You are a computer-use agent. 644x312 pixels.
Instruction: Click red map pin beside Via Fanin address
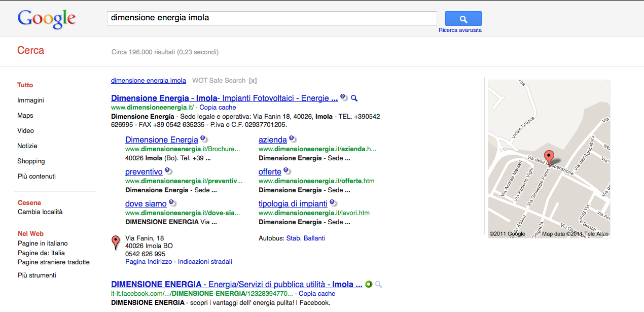point(116,242)
